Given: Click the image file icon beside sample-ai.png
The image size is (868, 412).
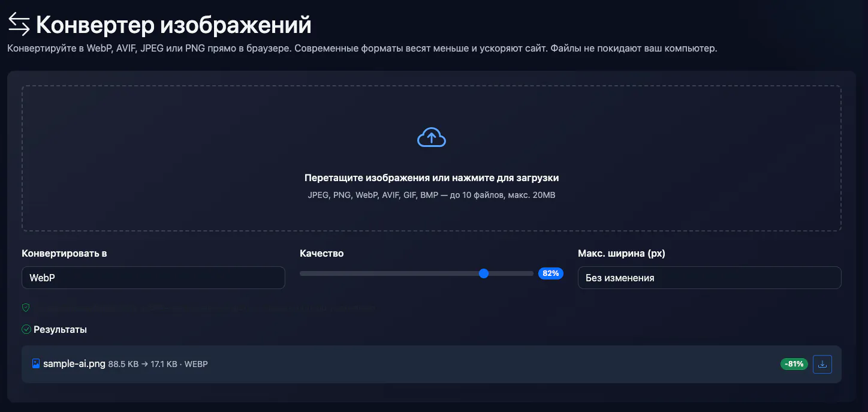Looking at the screenshot, I should pyautogui.click(x=36, y=363).
